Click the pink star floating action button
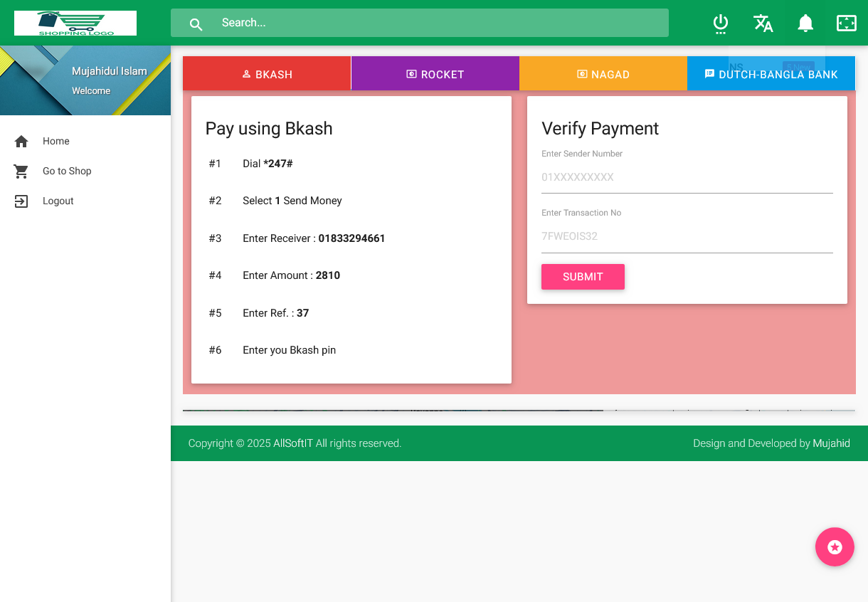The width and height of the screenshot is (868, 602). (x=835, y=546)
